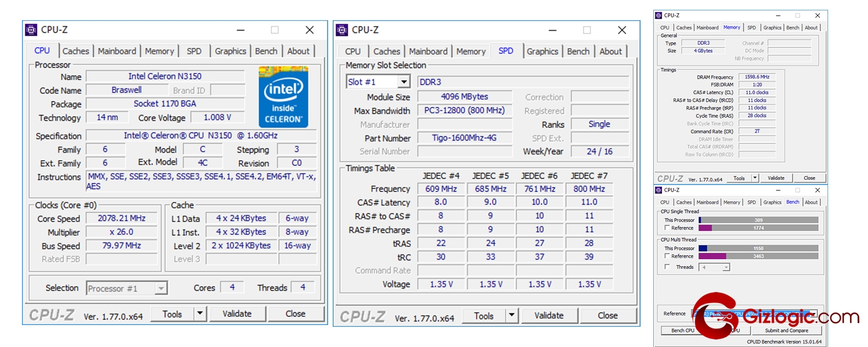Expand the Tools arrow in the CPU window
This screenshot has width=868, height=347.
coord(200,314)
